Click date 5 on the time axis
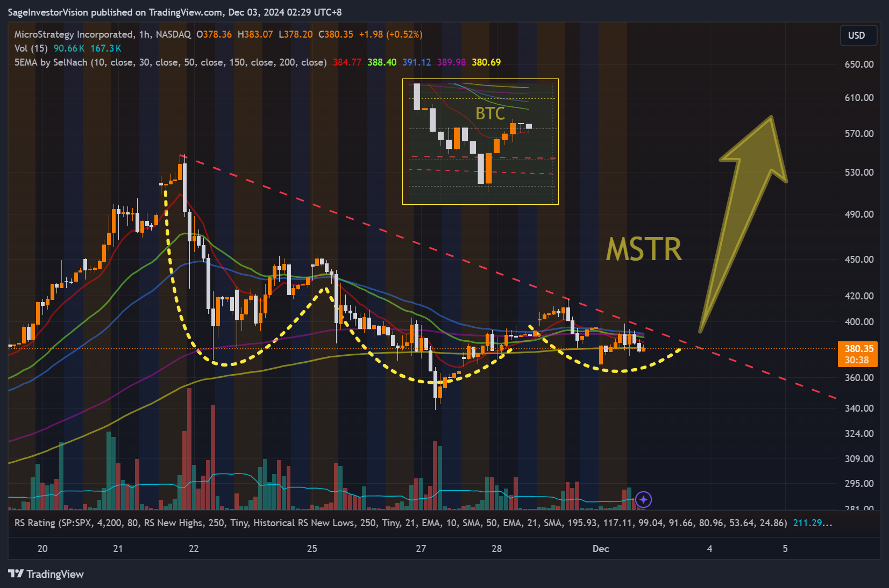This screenshot has height=588, width=889. click(x=785, y=549)
